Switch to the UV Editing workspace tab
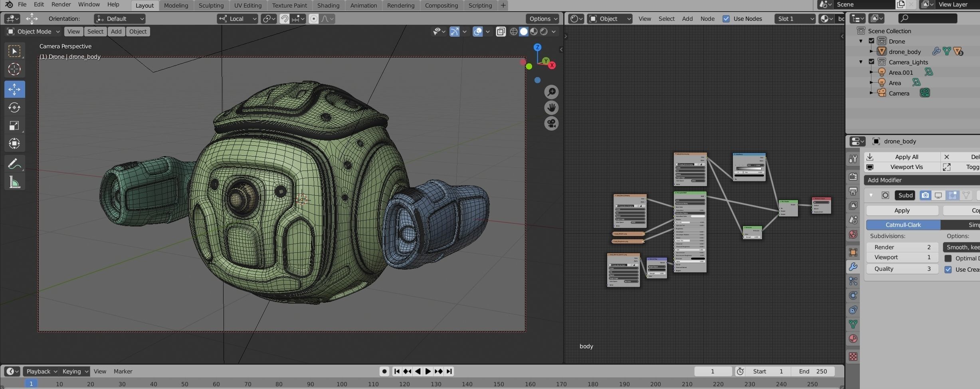 point(248,5)
